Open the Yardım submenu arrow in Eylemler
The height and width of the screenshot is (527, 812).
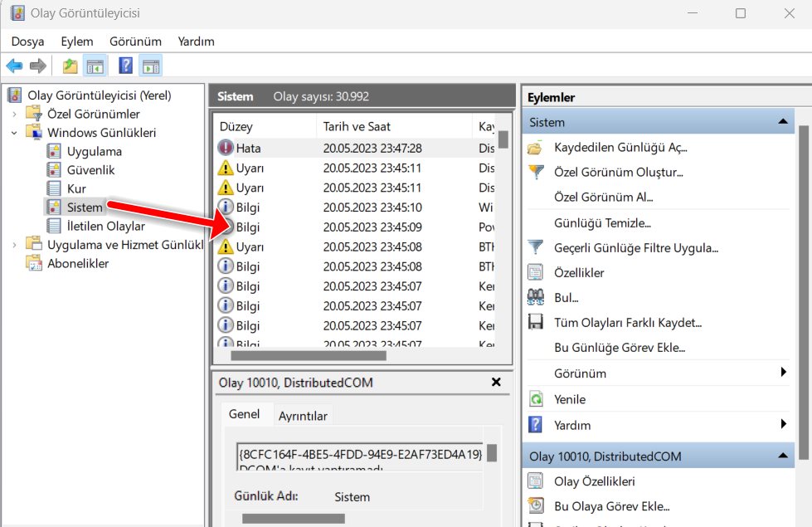pos(784,424)
